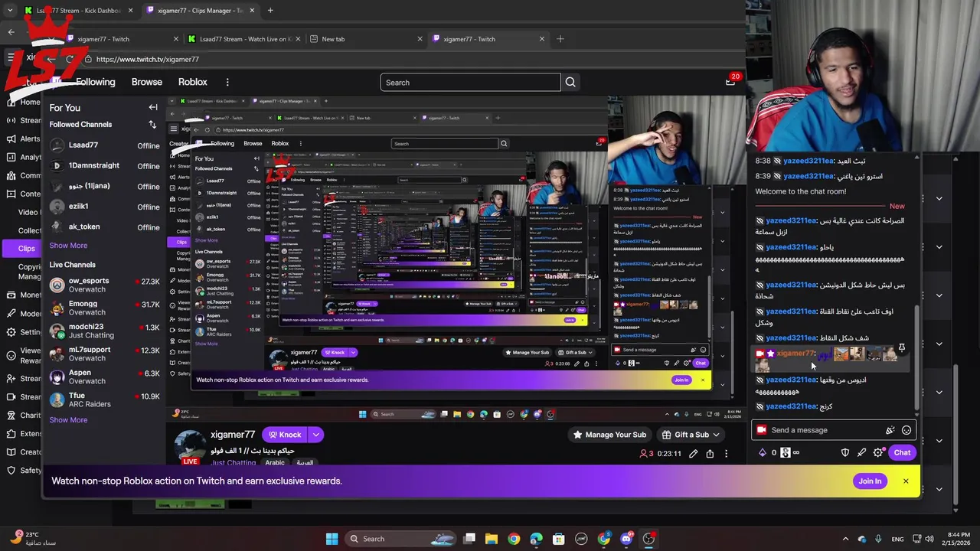Open chat settings gear icon
Viewport: 980px width, 551px height.
(878, 452)
